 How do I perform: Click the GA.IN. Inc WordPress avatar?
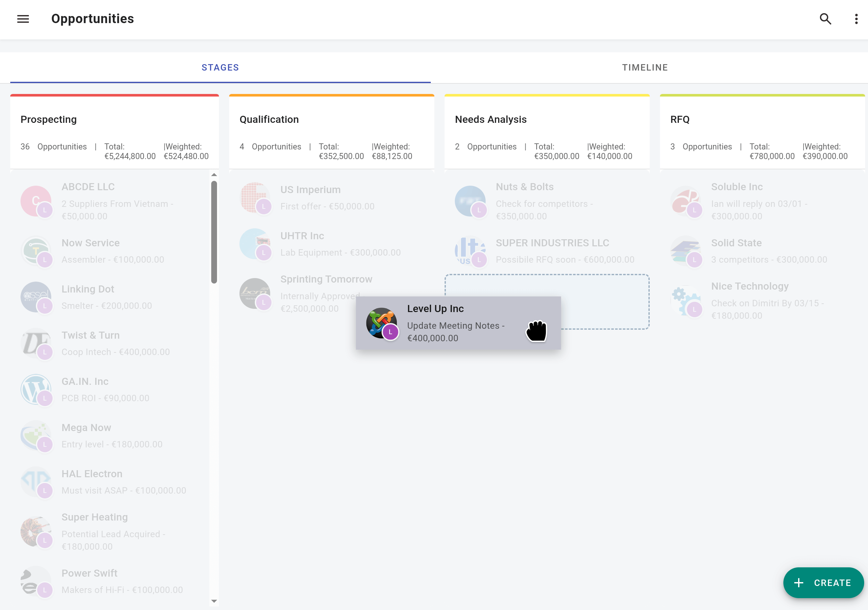[36, 390]
